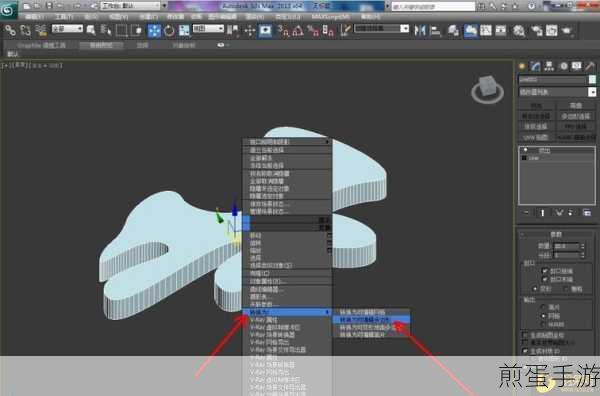Choose 转换为可编辑多边形 in the submenu

[371, 319]
